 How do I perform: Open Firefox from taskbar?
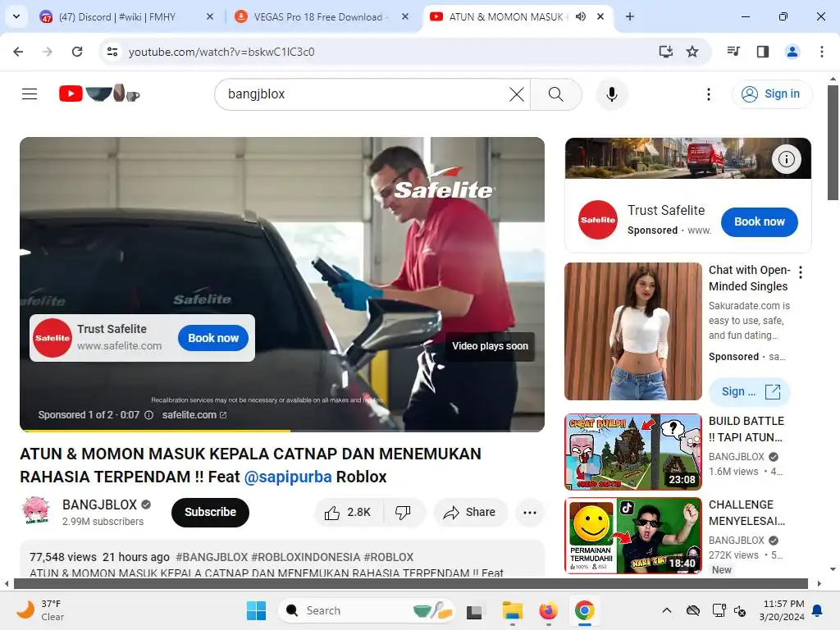click(548, 610)
